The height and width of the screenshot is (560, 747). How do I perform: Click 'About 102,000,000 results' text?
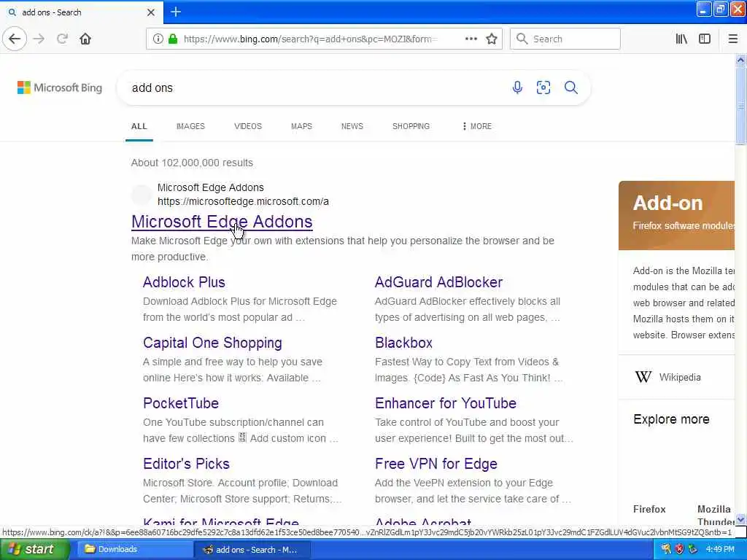[x=192, y=163]
